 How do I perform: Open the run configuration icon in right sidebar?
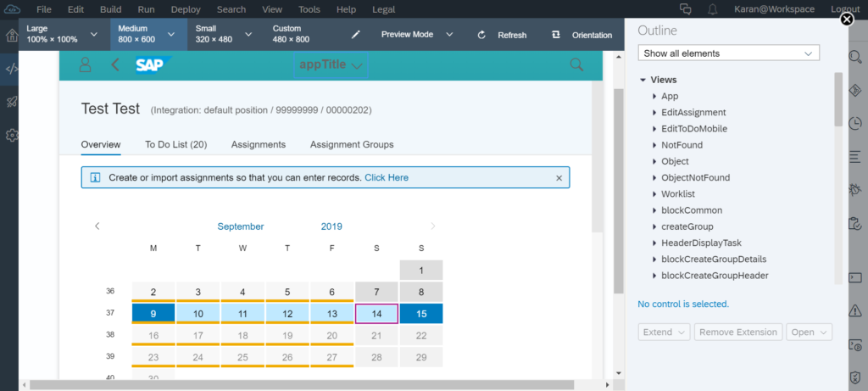[x=855, y=345]
